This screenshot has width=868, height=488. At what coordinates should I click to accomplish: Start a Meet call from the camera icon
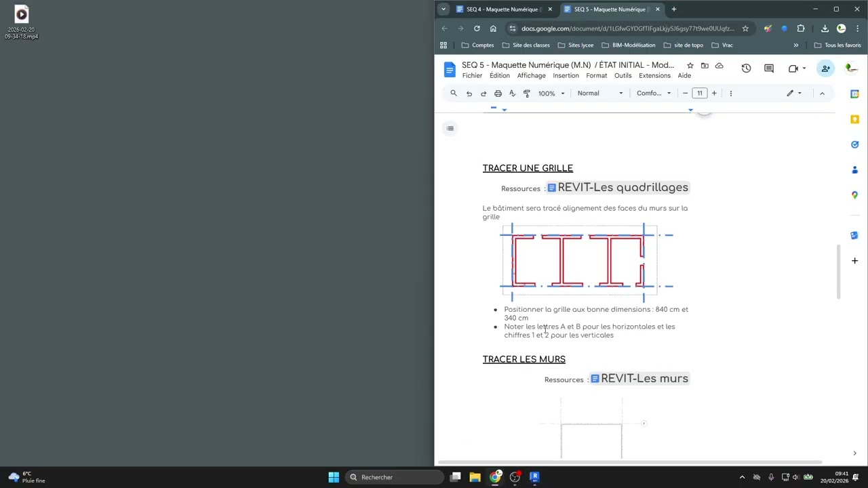[793, 68]
